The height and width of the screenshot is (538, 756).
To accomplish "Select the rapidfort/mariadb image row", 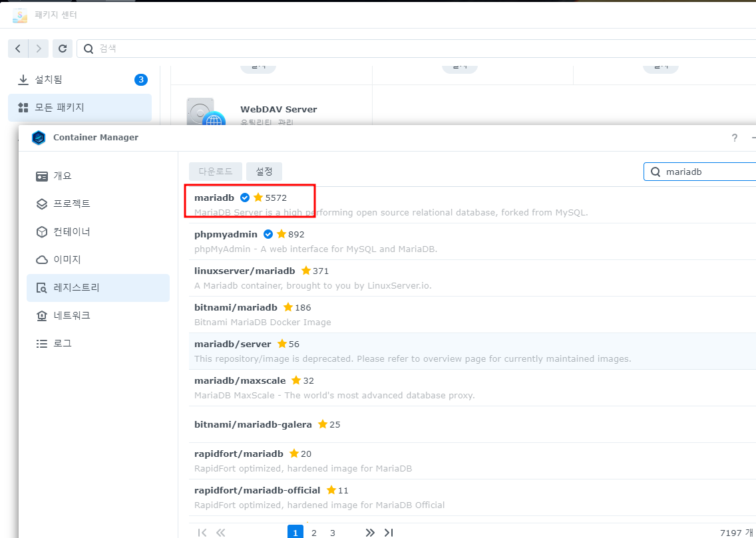I will tap(472, 462).
